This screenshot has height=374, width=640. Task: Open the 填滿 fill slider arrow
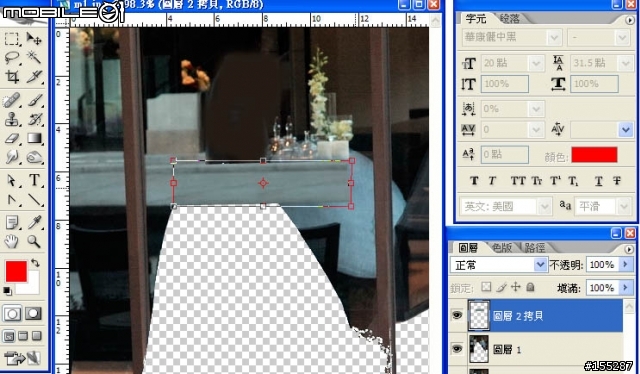point(625,287)
